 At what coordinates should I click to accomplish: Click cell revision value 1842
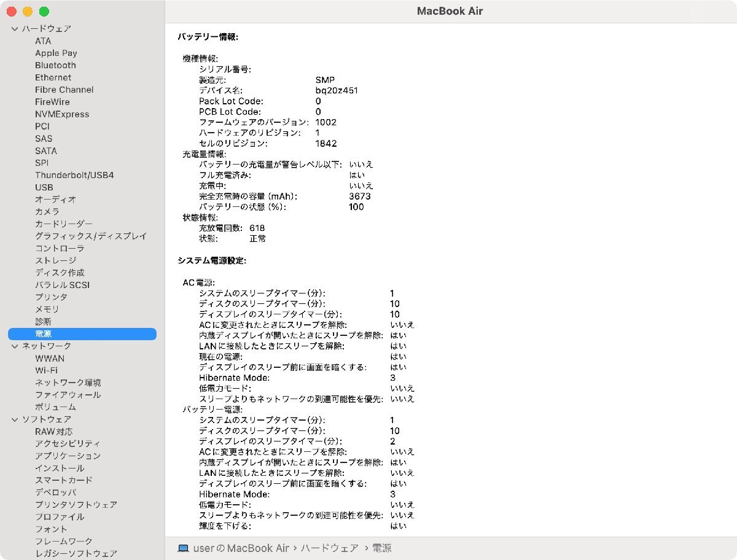coord(326,144)
